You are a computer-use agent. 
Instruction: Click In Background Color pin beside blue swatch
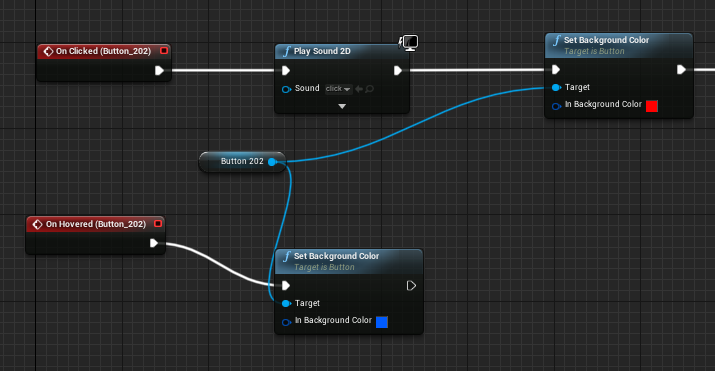[286, 322]
